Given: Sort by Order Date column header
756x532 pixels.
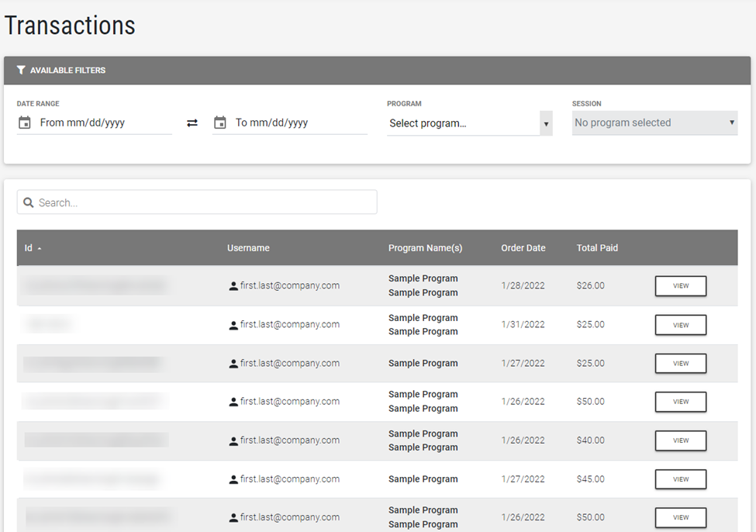Looking at the screenshot, I should click(523, 248).
